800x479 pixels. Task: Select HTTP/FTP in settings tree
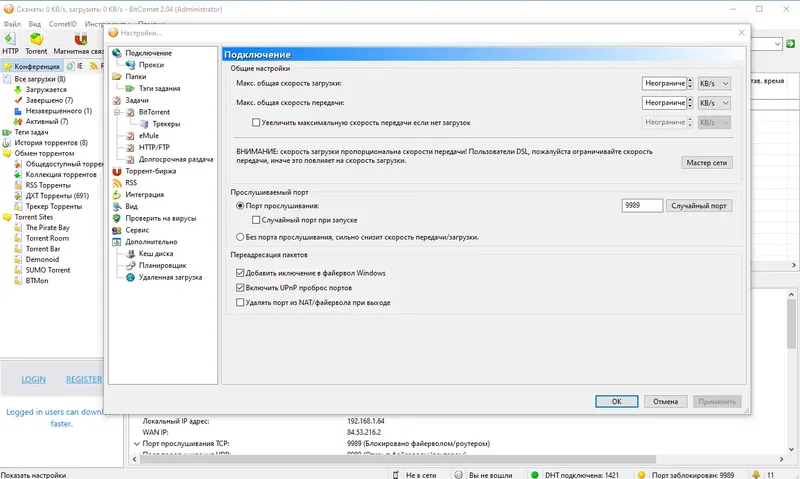pos(154,147)
